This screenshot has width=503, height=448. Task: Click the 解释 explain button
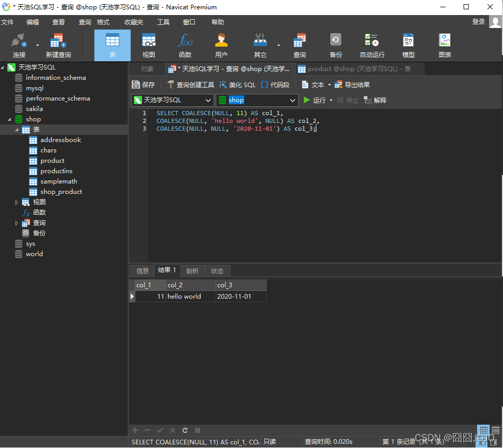(x=375, y=100)
